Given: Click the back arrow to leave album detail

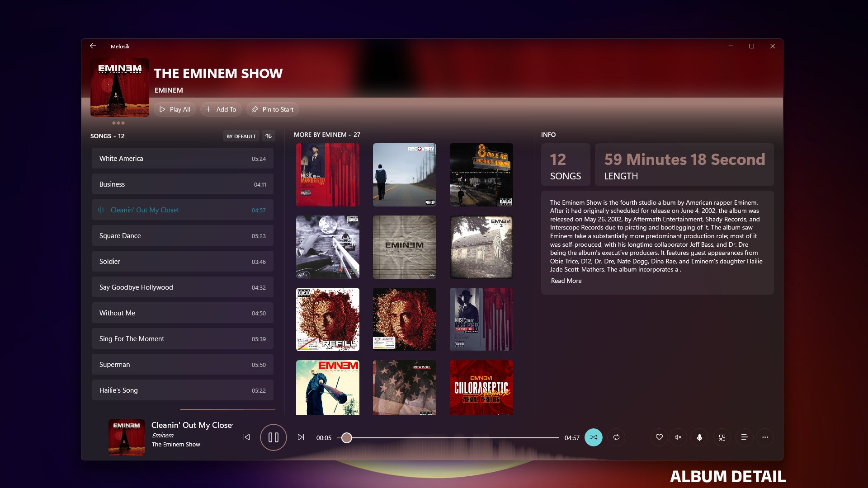Looking at the screenshot, I should (x=93, y=46).
